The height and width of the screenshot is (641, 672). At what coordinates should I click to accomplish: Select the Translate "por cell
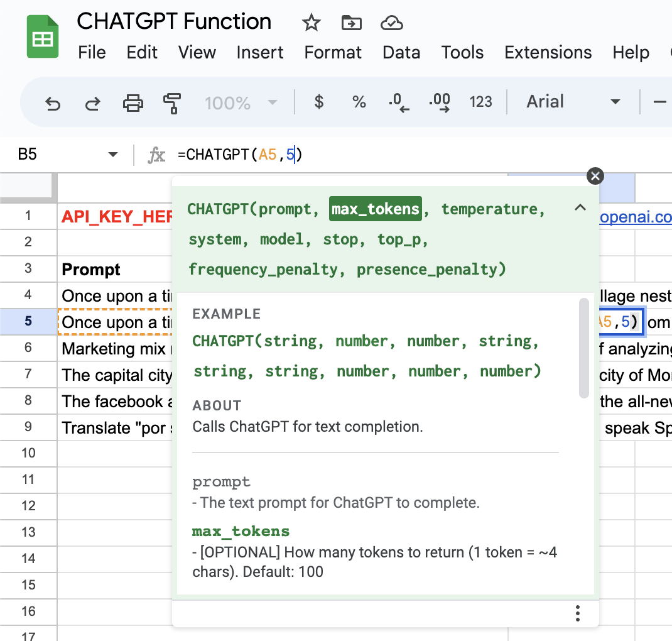click(115, 428)
